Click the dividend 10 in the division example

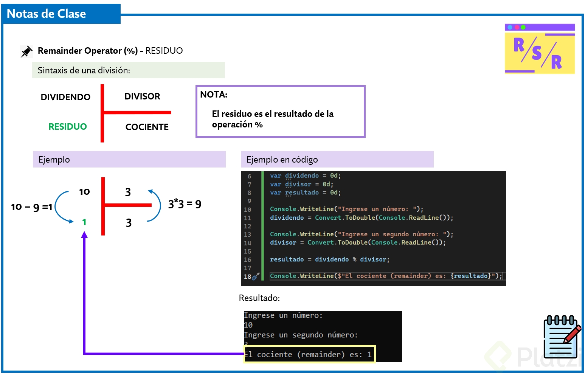point(84,192)
